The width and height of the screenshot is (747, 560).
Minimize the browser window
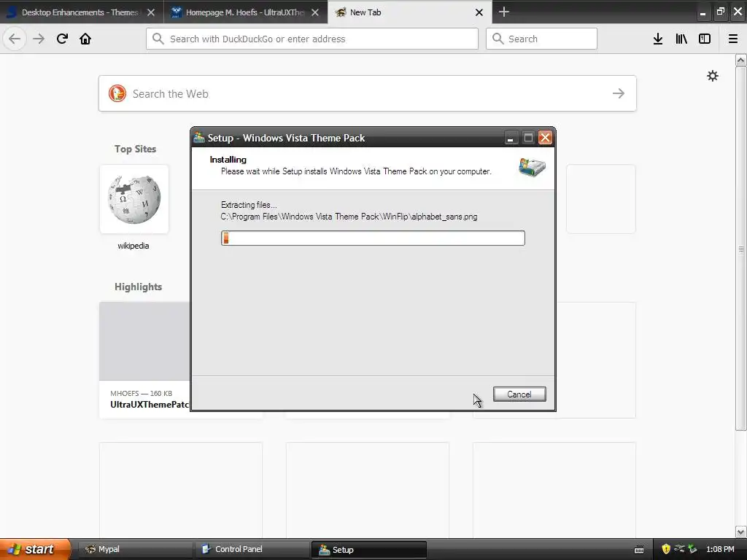pyautogui.click(x=703, y=12)
